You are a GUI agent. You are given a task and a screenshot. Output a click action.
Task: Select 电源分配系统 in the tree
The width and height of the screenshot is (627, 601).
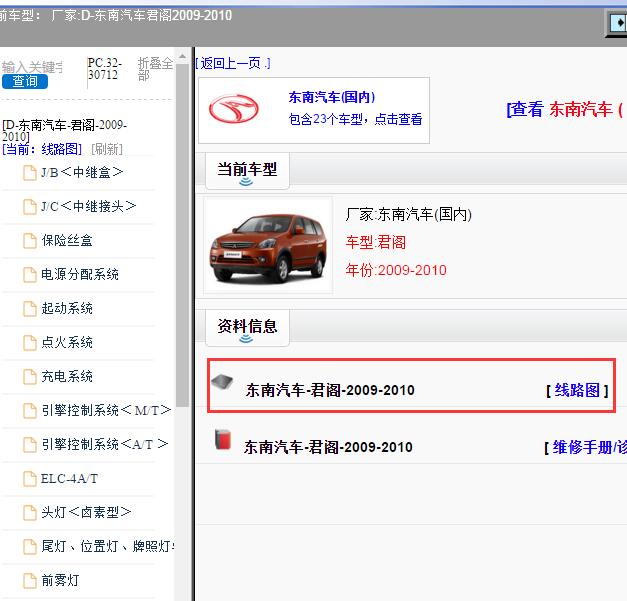coord(80,275)
